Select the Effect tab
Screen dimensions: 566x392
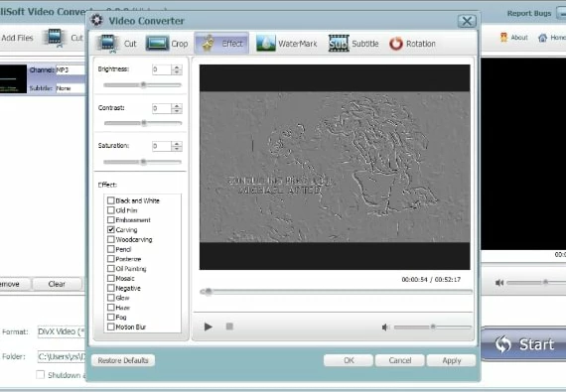(221, 44)
